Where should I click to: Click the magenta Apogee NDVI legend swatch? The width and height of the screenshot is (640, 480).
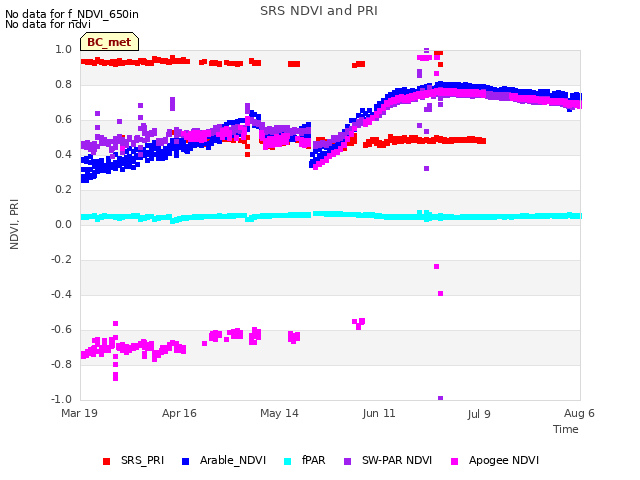455,462
